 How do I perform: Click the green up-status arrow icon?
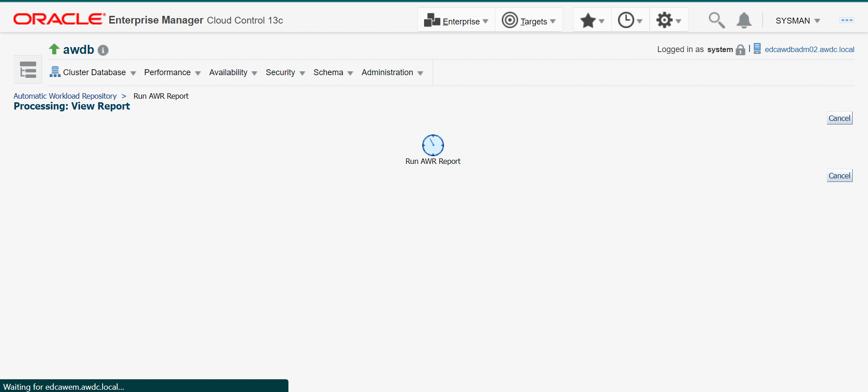click(x=54, y=49)
